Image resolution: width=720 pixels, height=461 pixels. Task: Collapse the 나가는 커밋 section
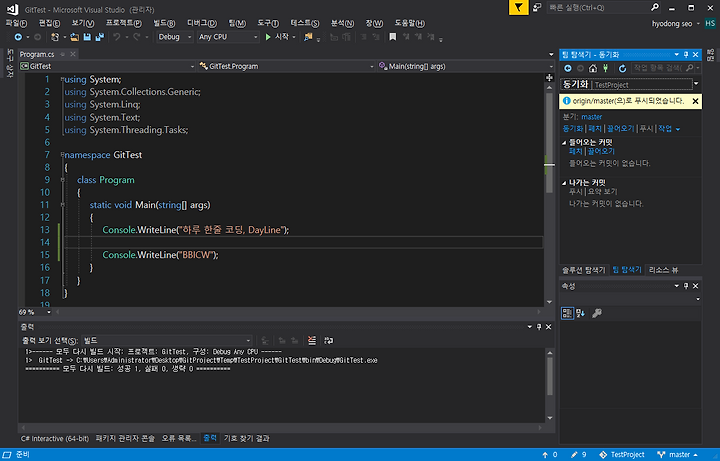tap(564, 183)
